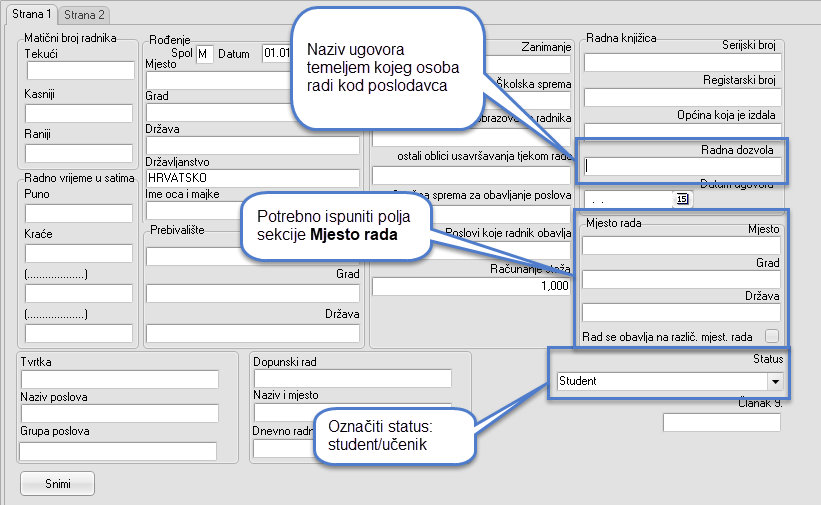Select the Država field in Mjesto rada
Image resolution: width=821 pixels, height=505 pixels.
point(681,312)
